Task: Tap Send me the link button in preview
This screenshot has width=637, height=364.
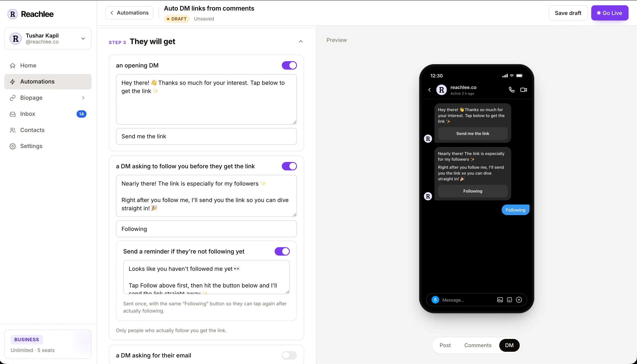Action: click(472, 133)
